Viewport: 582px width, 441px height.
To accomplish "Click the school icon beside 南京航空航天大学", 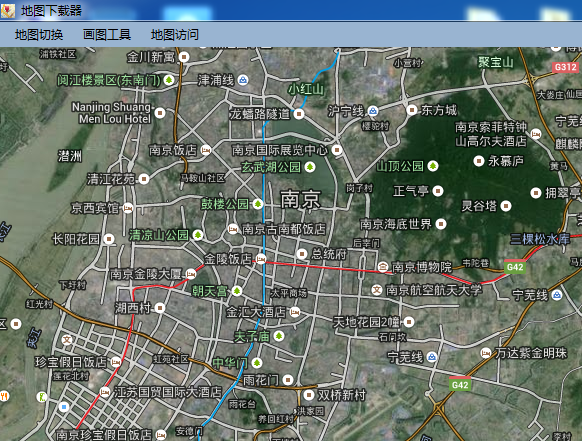I will coord(377,290).
